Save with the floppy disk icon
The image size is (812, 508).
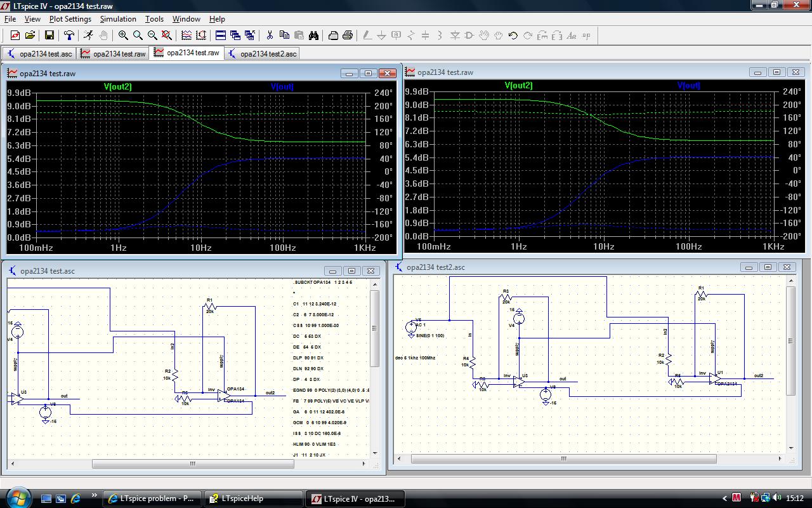point(49,36)
